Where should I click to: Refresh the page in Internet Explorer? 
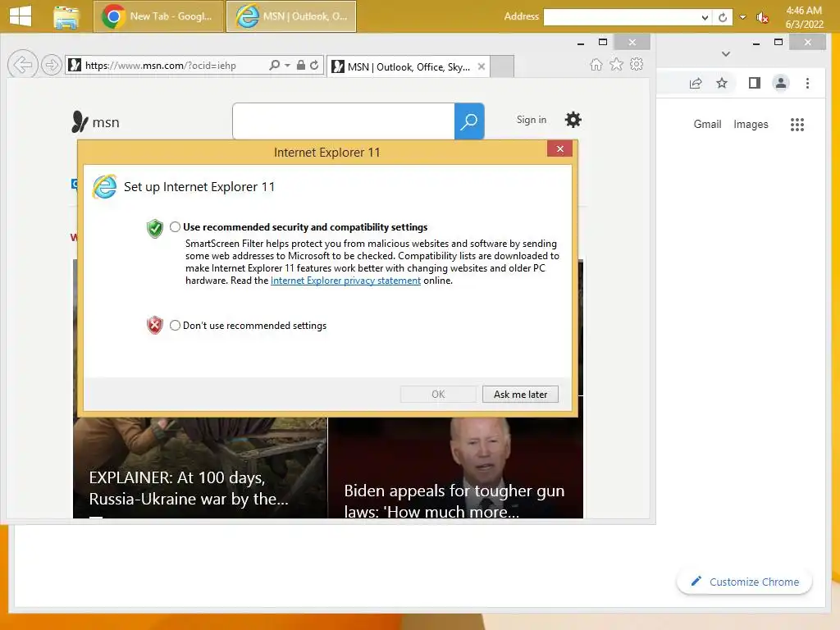(x=314, y=65)
